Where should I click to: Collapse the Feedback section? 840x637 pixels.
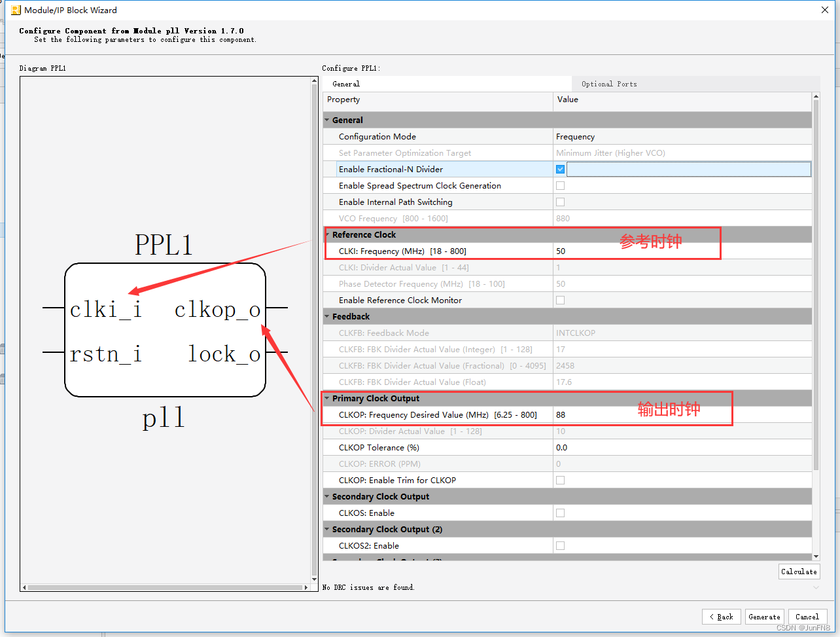point(327,316)
